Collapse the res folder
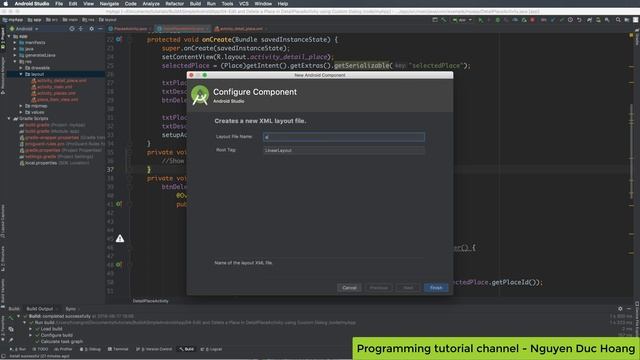Screen dimensions: 640x360 (x=15, y=62)
